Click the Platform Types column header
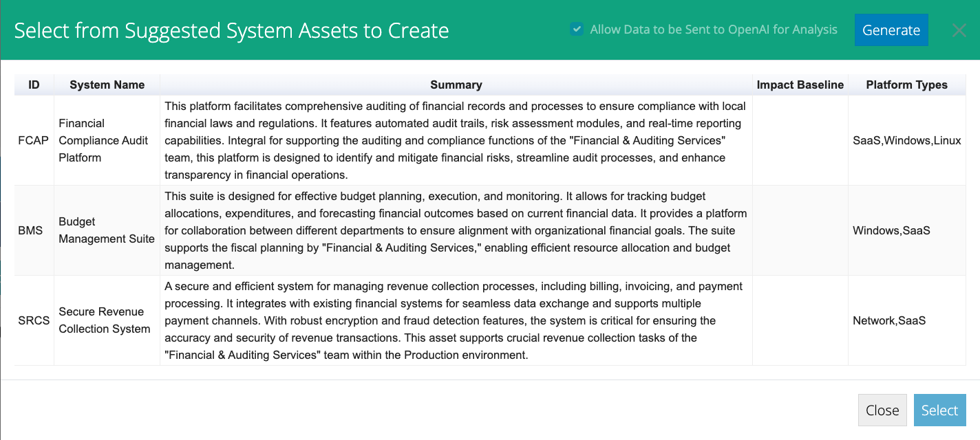 (x=907, y=85)
